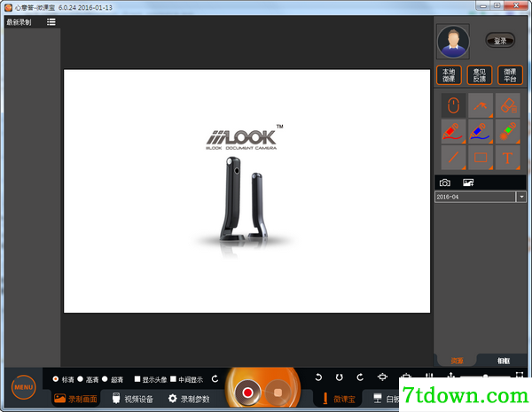Click the fullscreen corners icon
The height and width of the screenshot is (412, 532).
[x=520, y=375]
